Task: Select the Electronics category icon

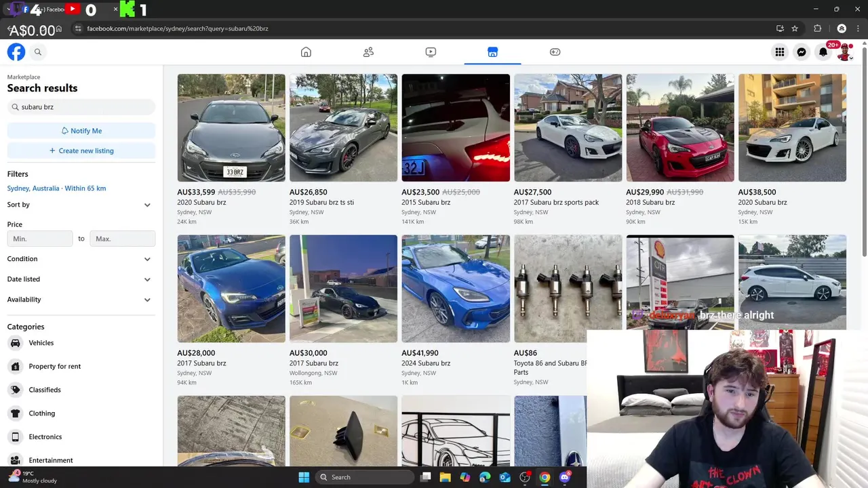Action: [16, 437]
